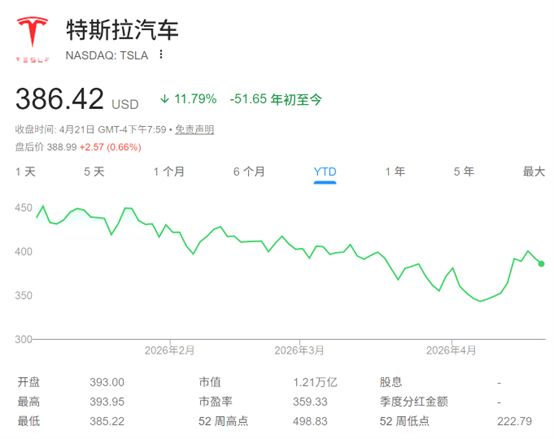Image resolution: width=554 pixels, height=439 pixels.
Task: Select the 5 天 time range tab
Action: pos(94,172)
